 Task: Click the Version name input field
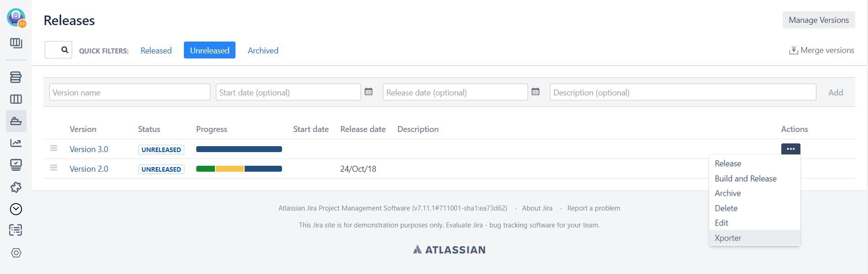[x=130, y=92]
